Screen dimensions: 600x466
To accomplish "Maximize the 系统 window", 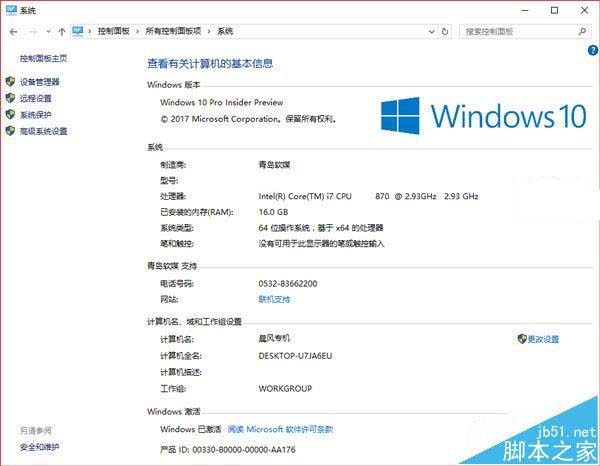I will click(554, 10).
